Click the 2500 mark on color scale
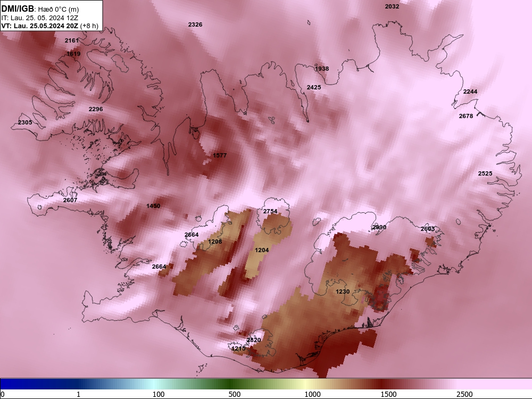This screenshot has width=532, height=399. [x=464, y=394]
